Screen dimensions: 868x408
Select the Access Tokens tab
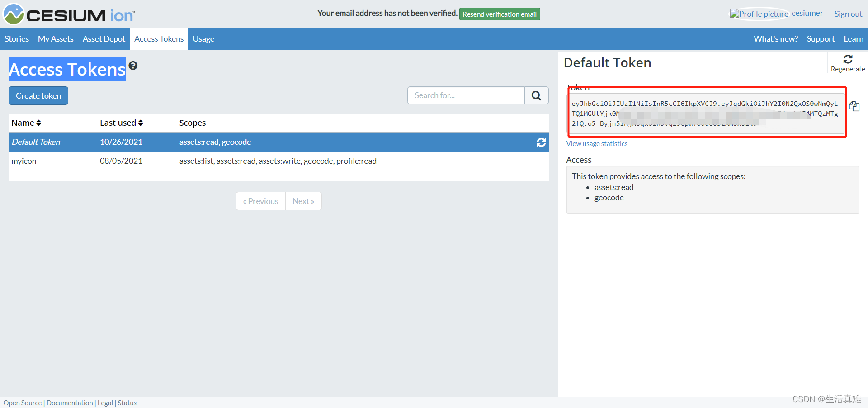coord(159,39)
